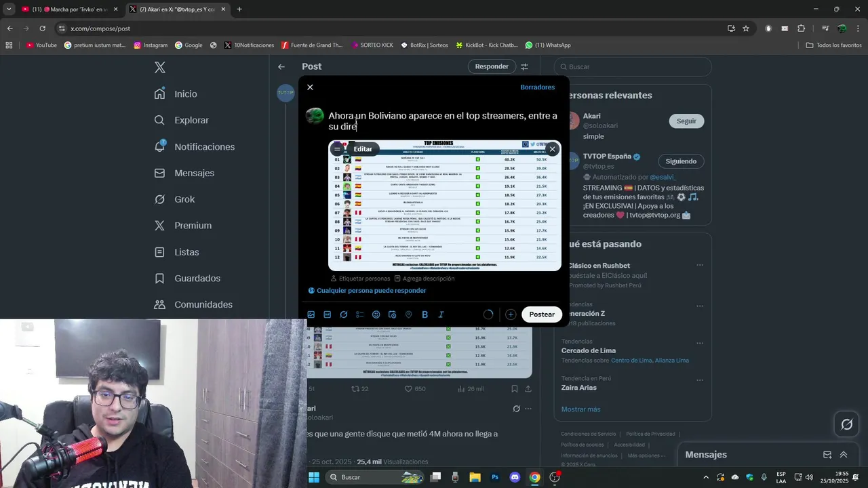The height and width of the screenshot is (488, 868).
Task: Click Etiquetar personas under image
Action: click(x=360, y=279)
